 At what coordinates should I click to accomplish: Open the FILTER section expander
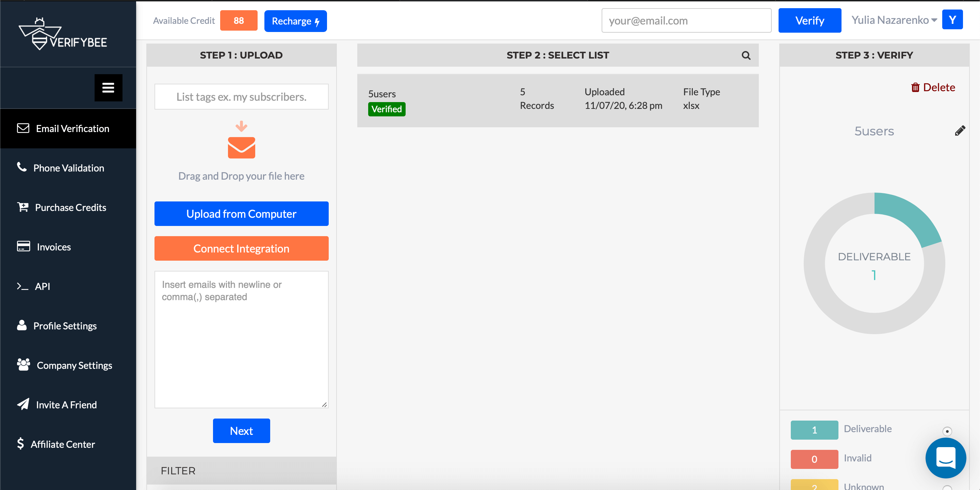tap(242, 470)
